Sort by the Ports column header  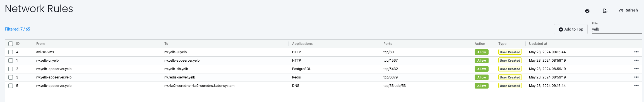tap(388, 44)
